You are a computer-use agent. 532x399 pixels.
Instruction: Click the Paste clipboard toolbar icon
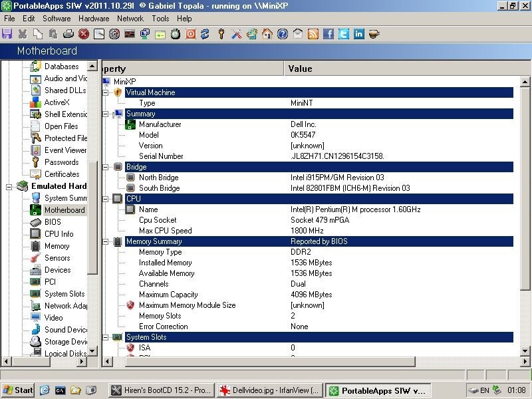click(53, 34)
